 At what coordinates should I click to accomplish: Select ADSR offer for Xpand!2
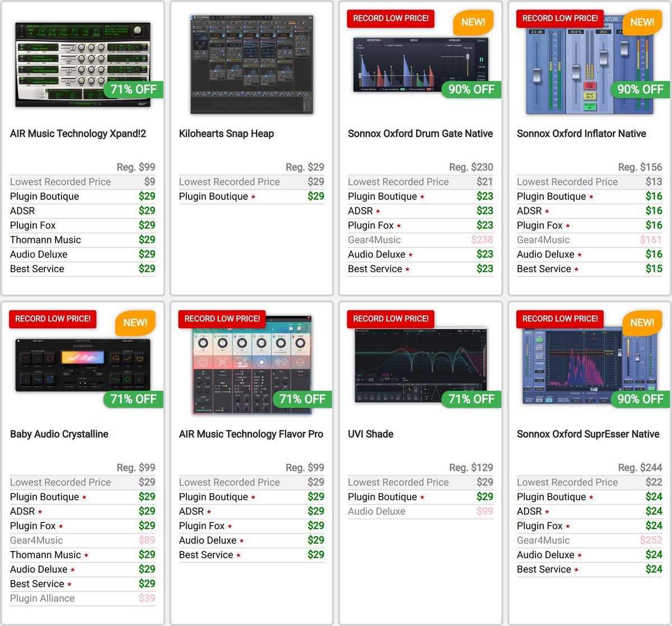point(83,211)
